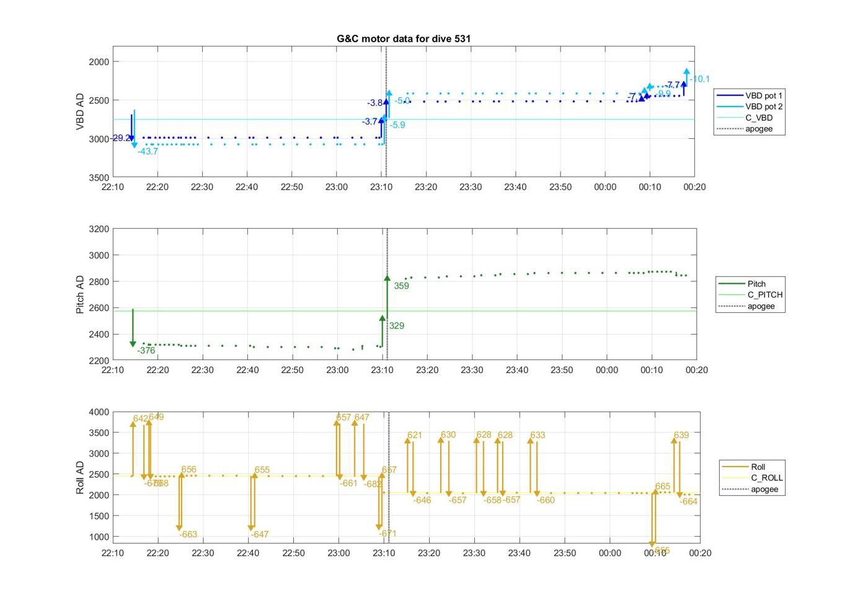Click the '359' pitch annotation
Viewport: 868px width, 611px height.
pos(401,286)
